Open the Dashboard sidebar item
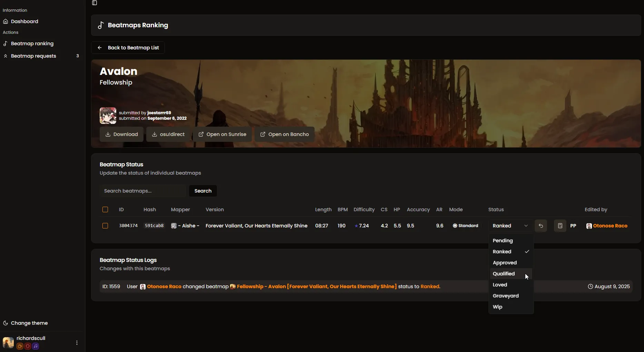 pos(24,21)
